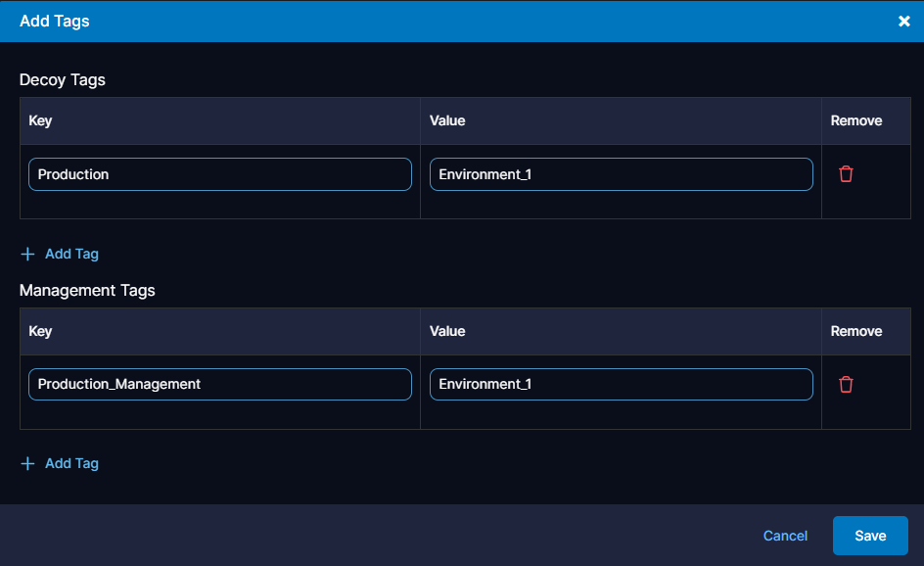Click the Key column header in Management Tags
The width and height of the screenshot is (924, 566).
point(40,332)
